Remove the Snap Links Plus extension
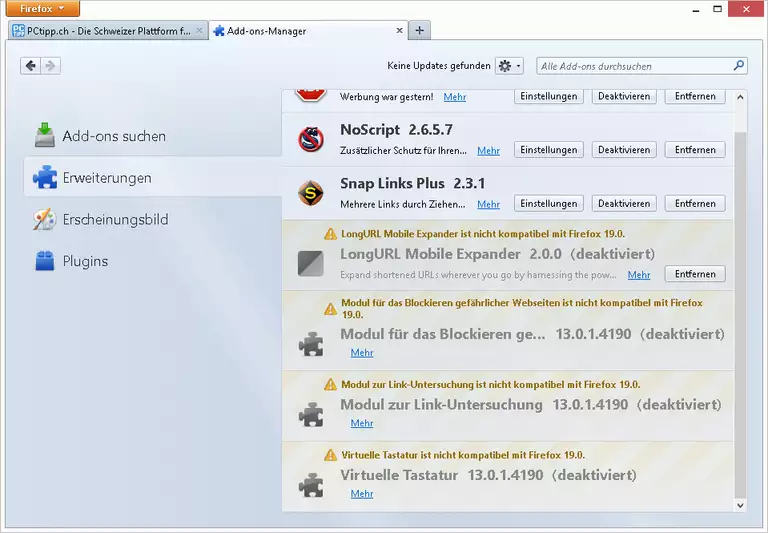Image resolution: width=768 pixels, height=533 pixels. 695,203
